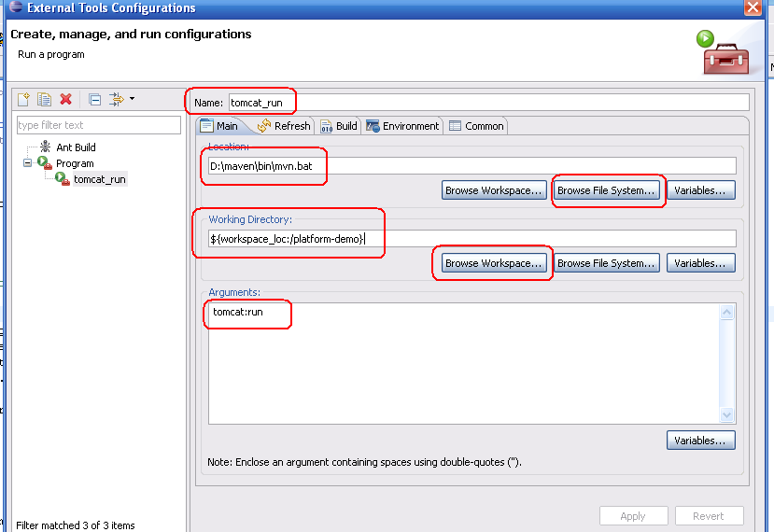Click the Revert button
Screen dimensions: 774x532
tap(709, 516)
